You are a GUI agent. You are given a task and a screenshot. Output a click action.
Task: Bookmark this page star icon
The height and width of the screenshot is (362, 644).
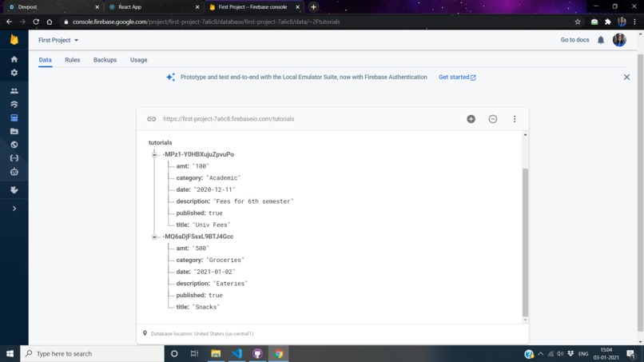578,22
